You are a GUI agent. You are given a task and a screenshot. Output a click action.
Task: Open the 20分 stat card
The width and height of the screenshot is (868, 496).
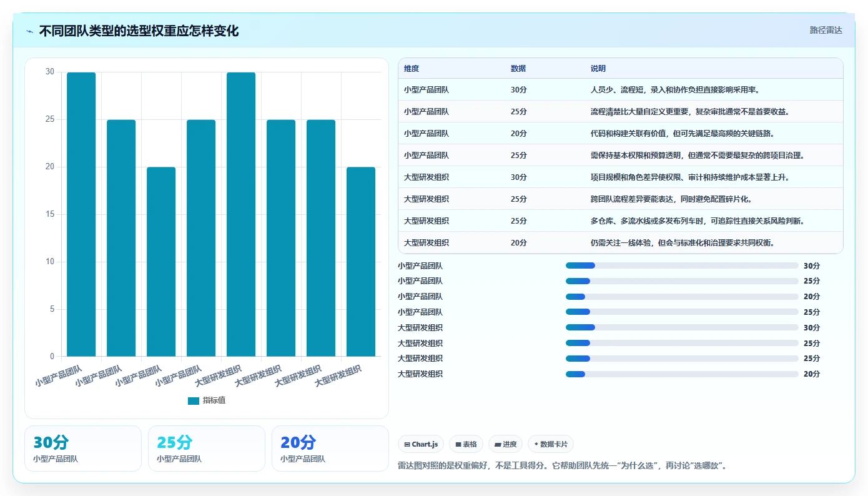330,449
